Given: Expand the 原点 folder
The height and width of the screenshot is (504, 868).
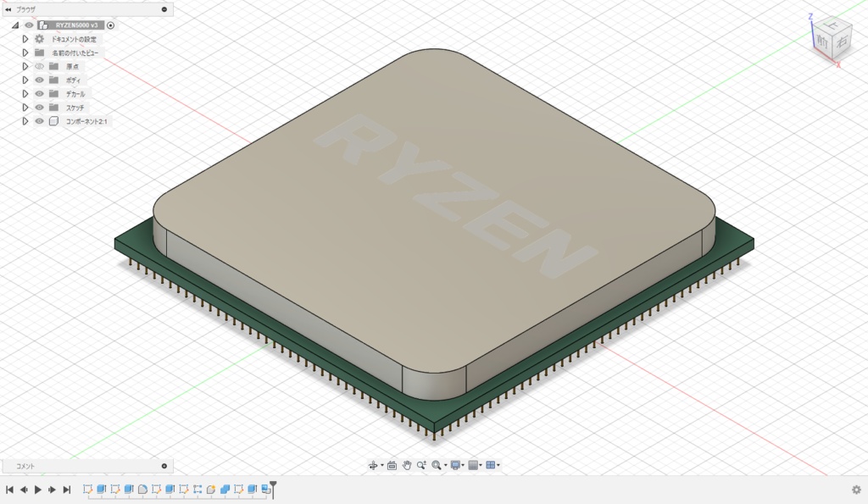Looking at the screenshot, I should pos(25,66).
